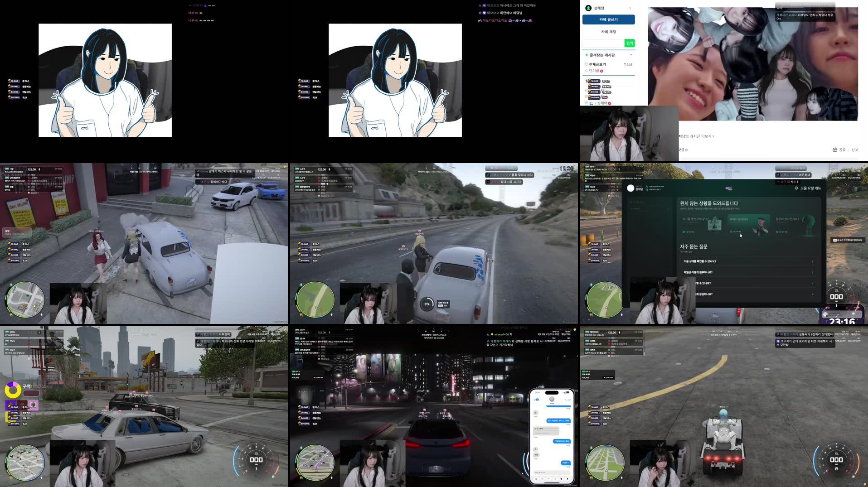
Task: Tap the contact avatar in the phone message header
Action: 552,399
